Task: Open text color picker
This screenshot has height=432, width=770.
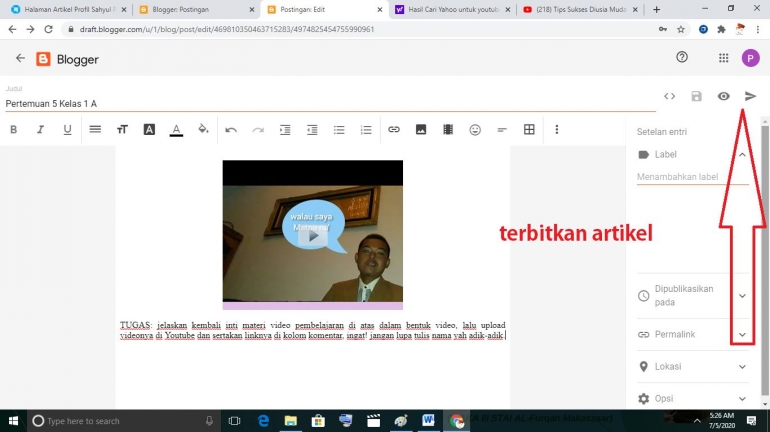Action: click(176, 130)
